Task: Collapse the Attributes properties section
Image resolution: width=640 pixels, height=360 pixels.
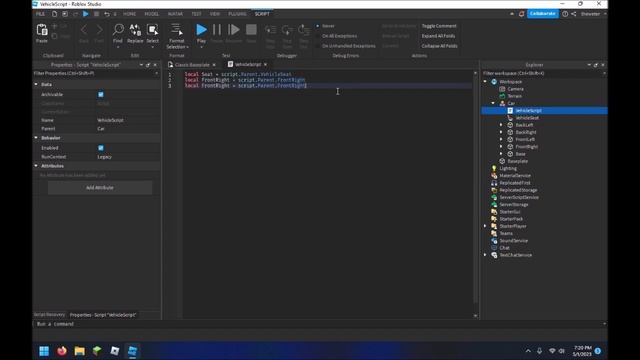Action: [36, 166]
